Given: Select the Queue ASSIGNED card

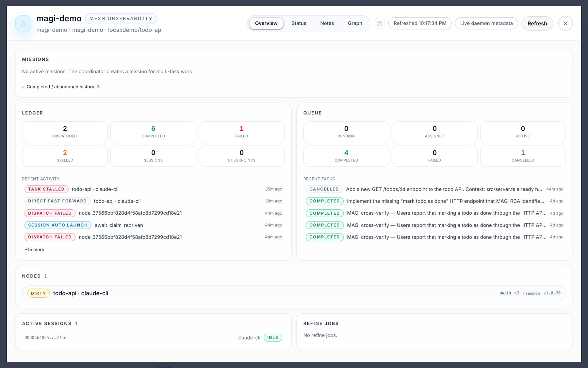Looking at the screenshot, I should point(434,132).
